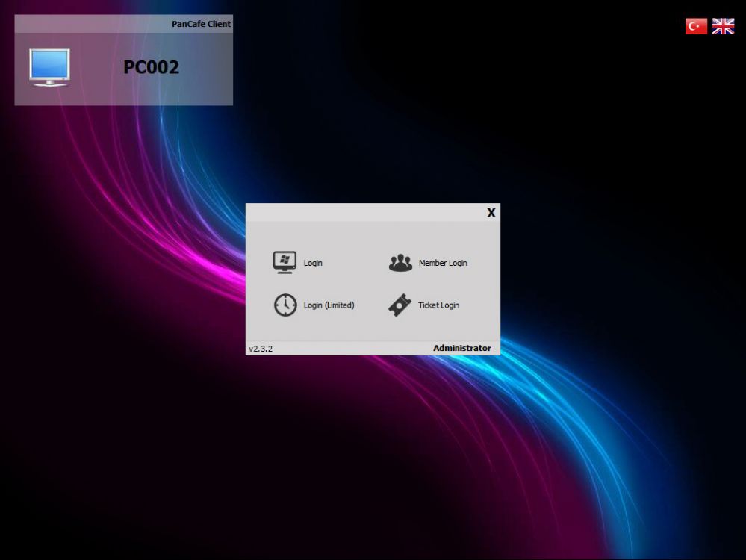Open Member Login via people icon
Image resolution: width=746 pixels, height=560 pixels.
click(x=400, y=263)
